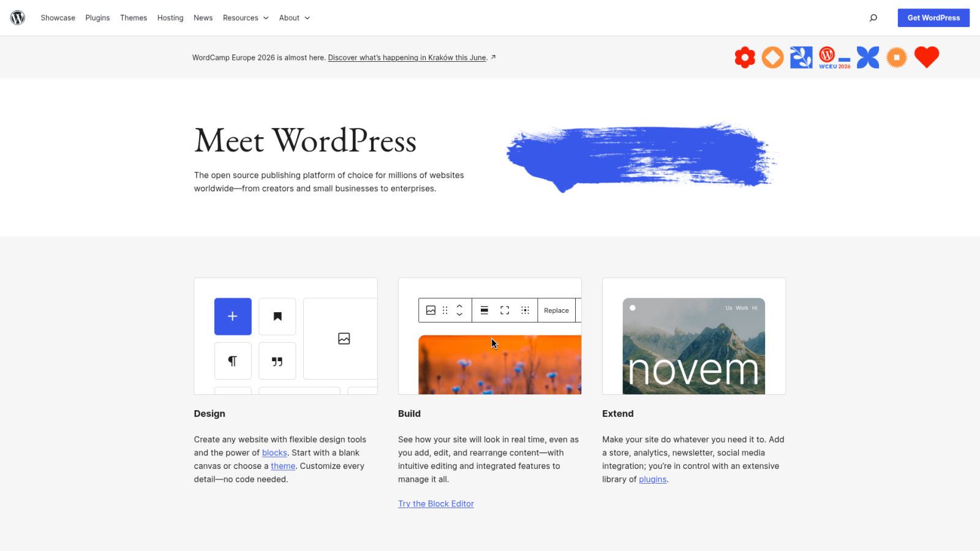
Task: Open the Themes menu item
Action: pos(134,18)
